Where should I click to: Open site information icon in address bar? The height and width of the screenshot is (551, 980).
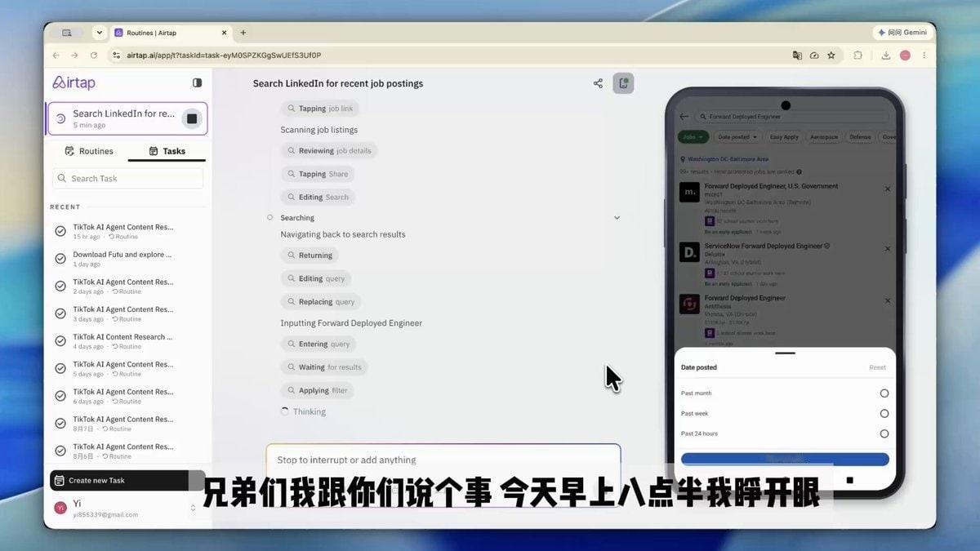point(117,56)
